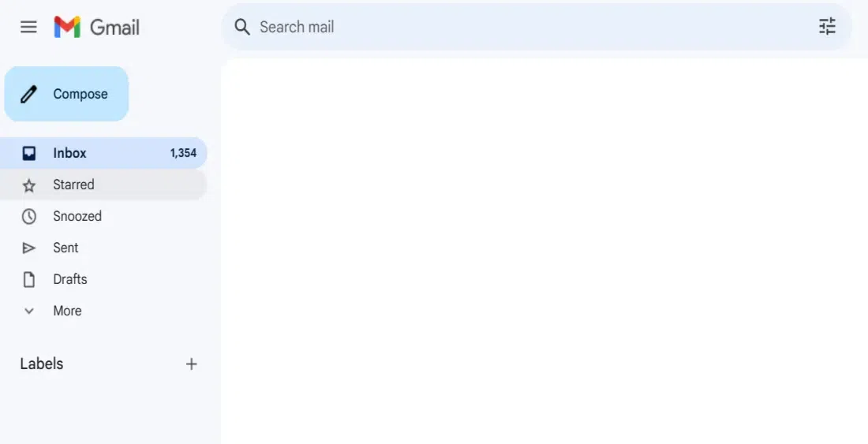
Task: Click the Drafts document icon
Action: point(28,280)
